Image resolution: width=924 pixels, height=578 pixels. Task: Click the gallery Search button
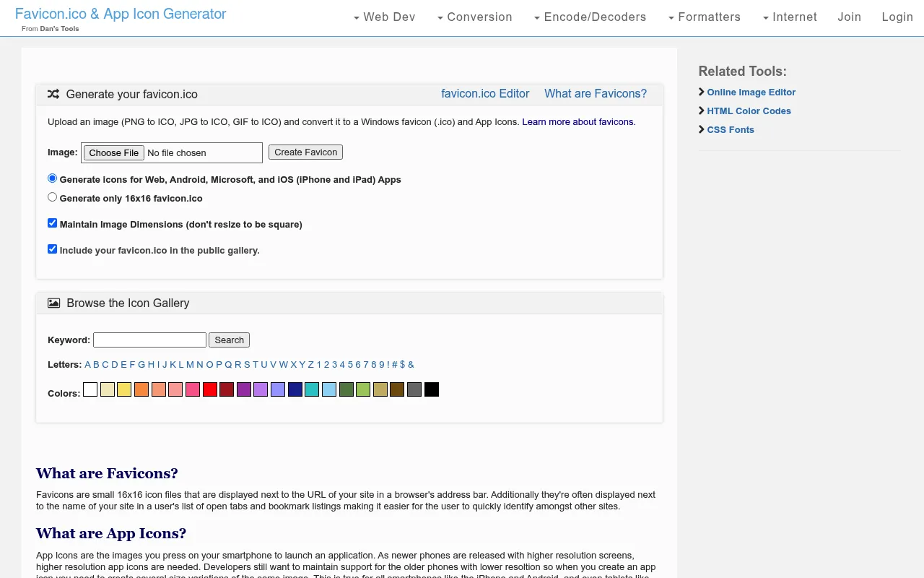pos(230,340)
